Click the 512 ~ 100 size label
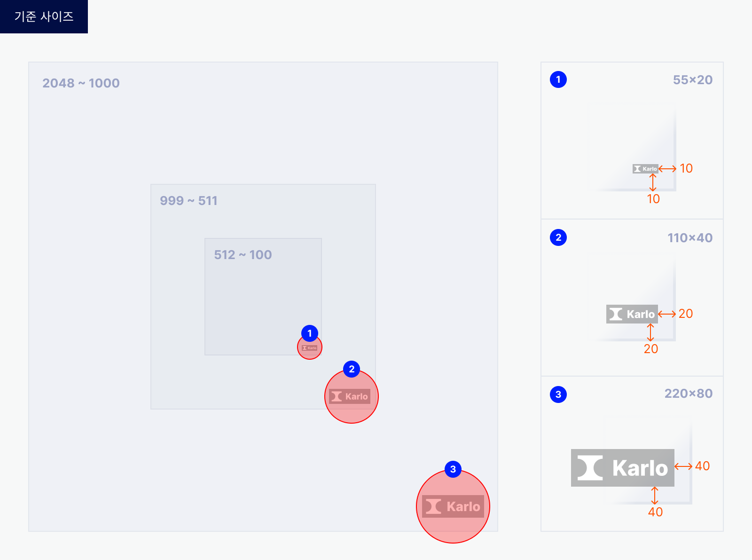Screen dimensions: 752x560 coord(243,255)
